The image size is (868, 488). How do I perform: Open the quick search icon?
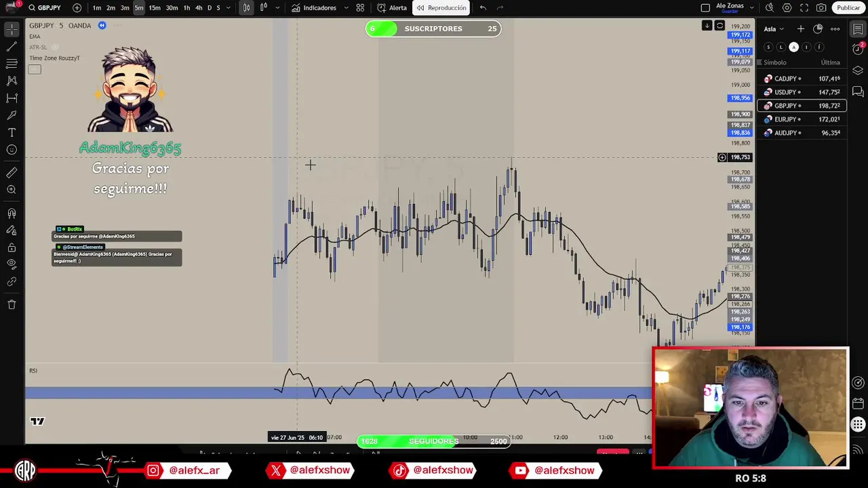770,8
